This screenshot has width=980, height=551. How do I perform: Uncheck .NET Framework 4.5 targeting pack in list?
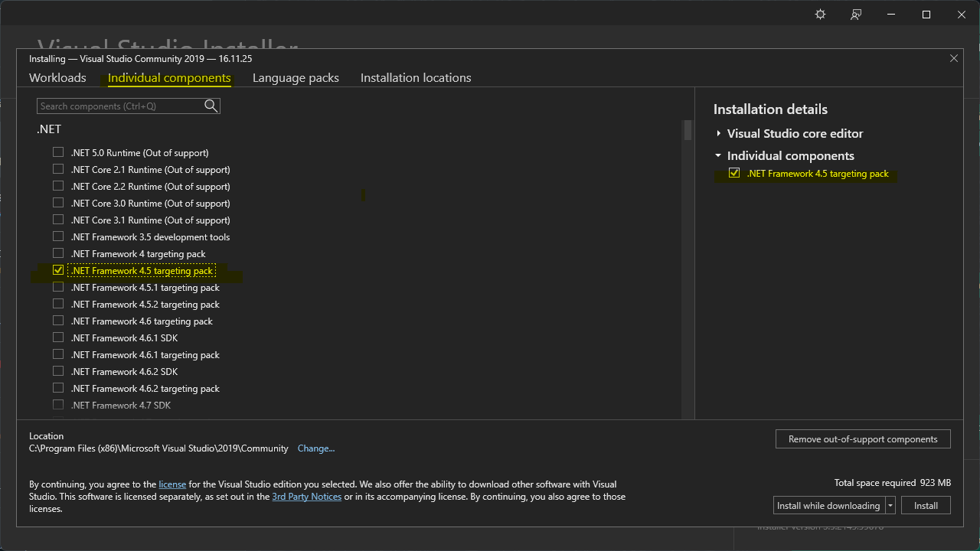[58, 270]
